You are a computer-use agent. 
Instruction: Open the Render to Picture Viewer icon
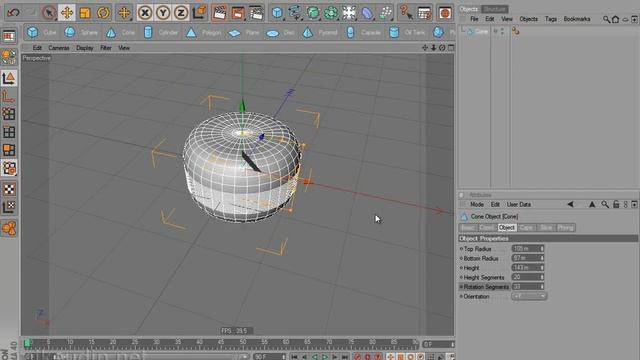point(238,13)
